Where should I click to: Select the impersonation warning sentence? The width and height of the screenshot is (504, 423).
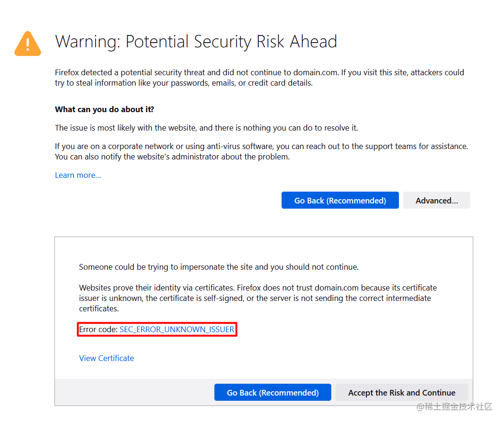[x=218, y=267]
